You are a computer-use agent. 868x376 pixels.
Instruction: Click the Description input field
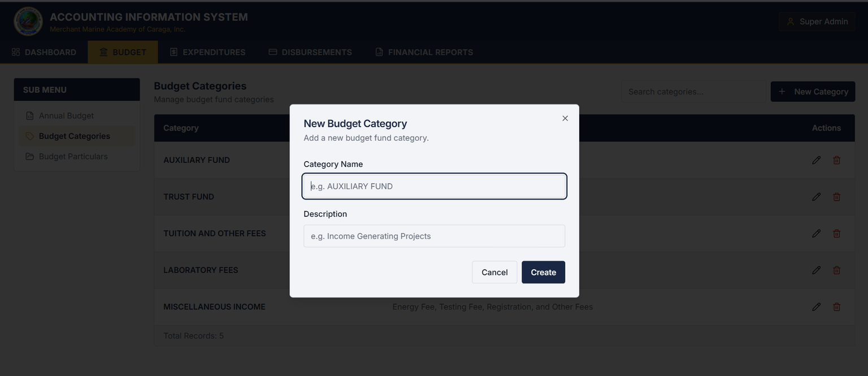click(434, 236)
